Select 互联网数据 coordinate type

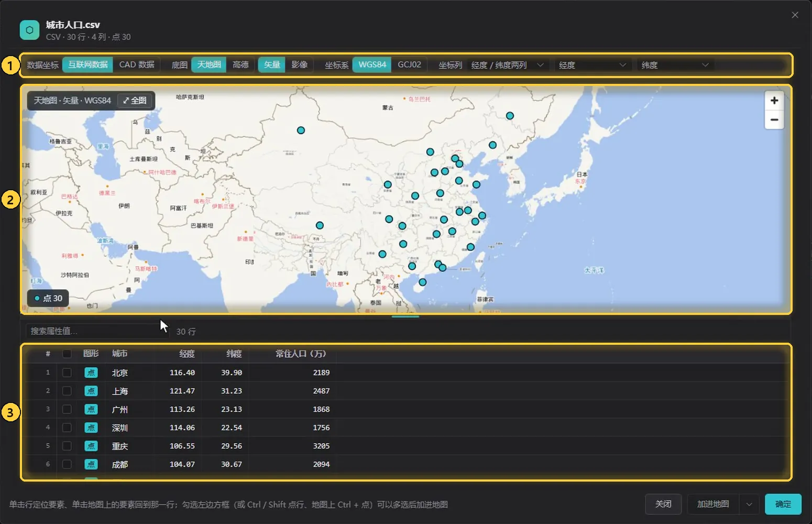coord(87,64)
